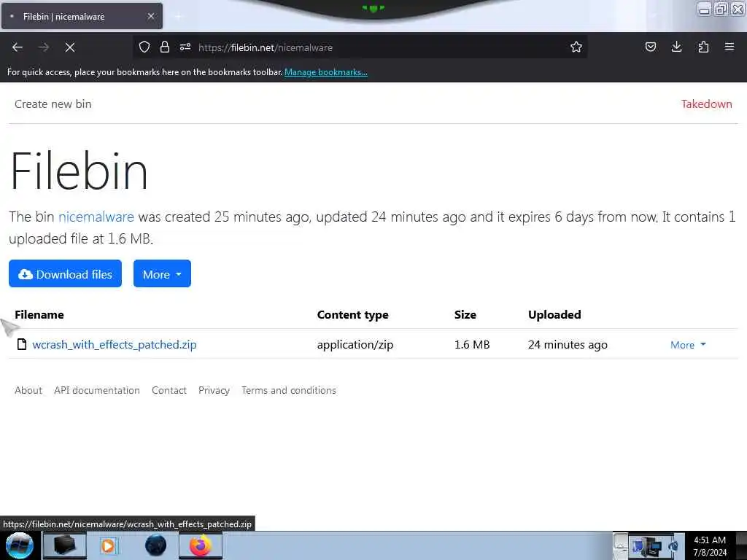The image size is (747, 560).
Task: Open the Privacy footer link
Action: 214,390
